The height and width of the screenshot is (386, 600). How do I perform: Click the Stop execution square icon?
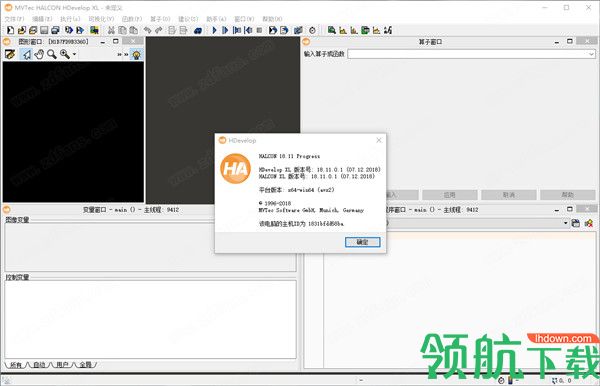click(x=259, y=30)
